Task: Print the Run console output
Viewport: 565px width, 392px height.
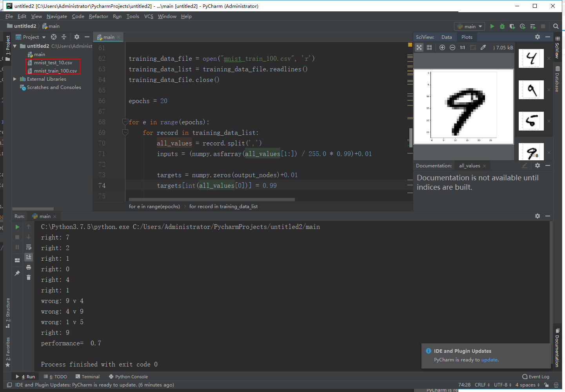Action: pos(29,267)
